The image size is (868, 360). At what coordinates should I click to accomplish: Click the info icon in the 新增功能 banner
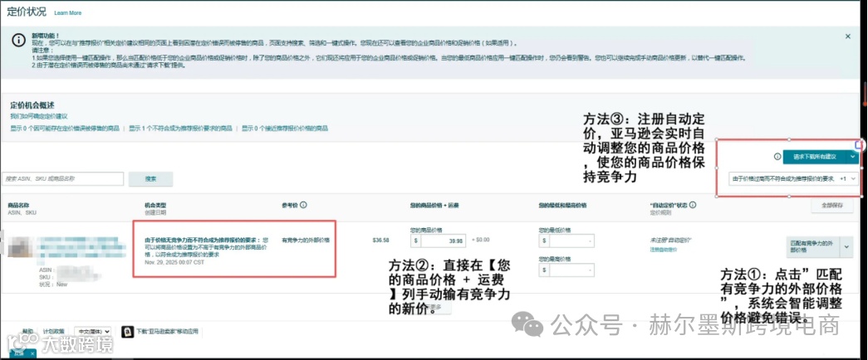(x=19, y=41)
